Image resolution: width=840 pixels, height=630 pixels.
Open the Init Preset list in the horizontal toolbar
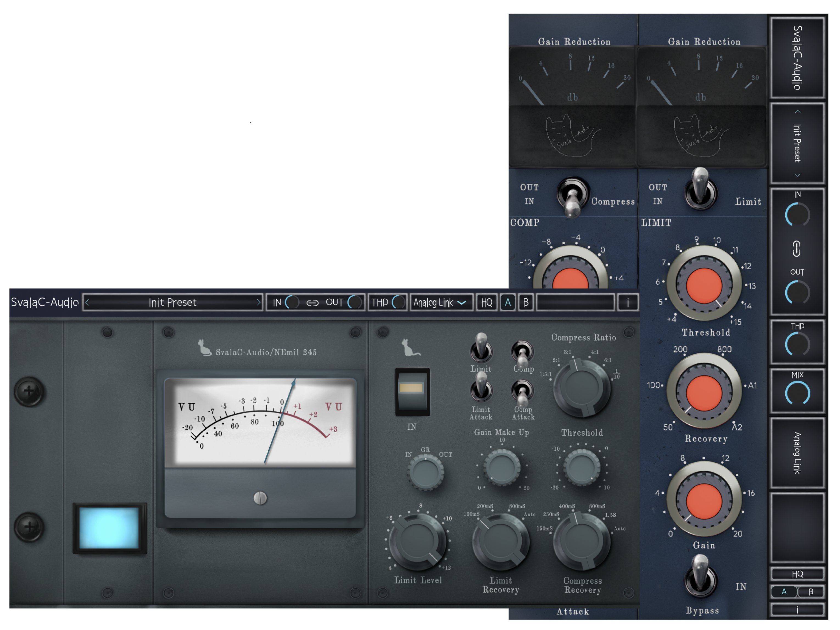pyautogui.click(x=172, y=303)
